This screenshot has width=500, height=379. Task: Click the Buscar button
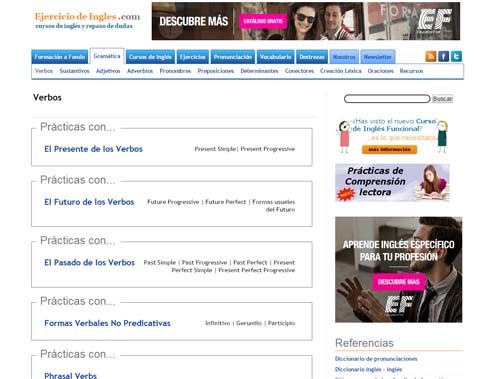coord(442,99)
